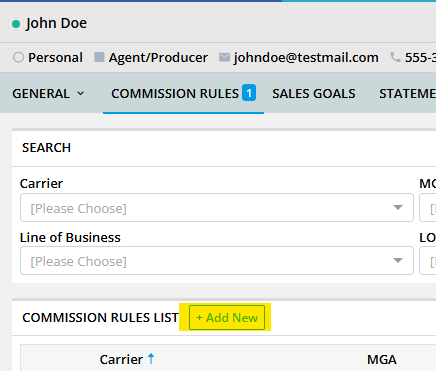The height and width of the screenshot is (371, 436).
Task: Click the Agent/Producer label
Action: 158,57
